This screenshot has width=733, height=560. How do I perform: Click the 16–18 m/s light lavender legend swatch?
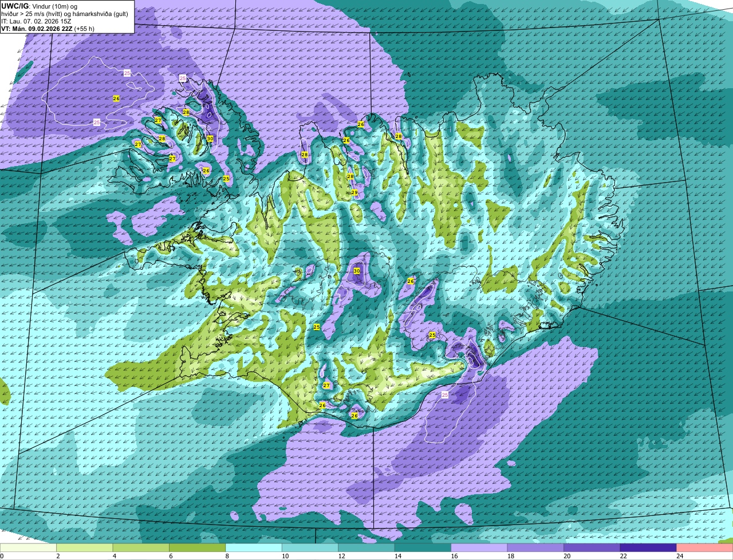click(x=480, y=548)
